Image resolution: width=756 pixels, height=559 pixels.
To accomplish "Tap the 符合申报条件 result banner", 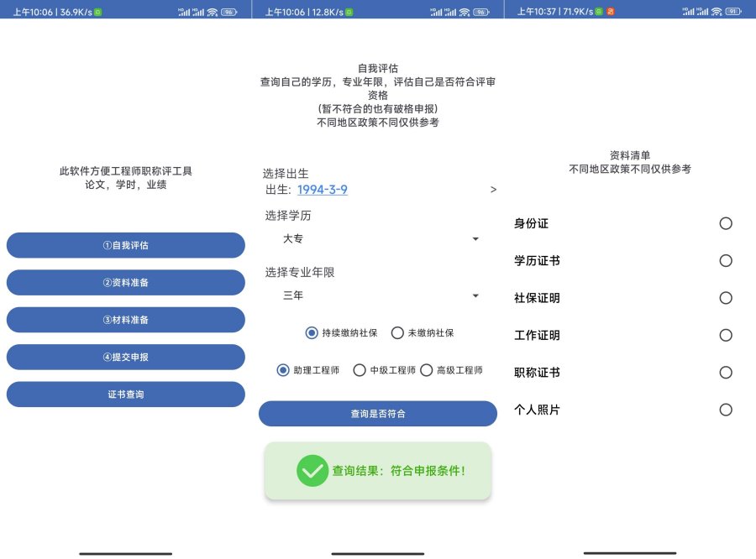I will (377, 471).
